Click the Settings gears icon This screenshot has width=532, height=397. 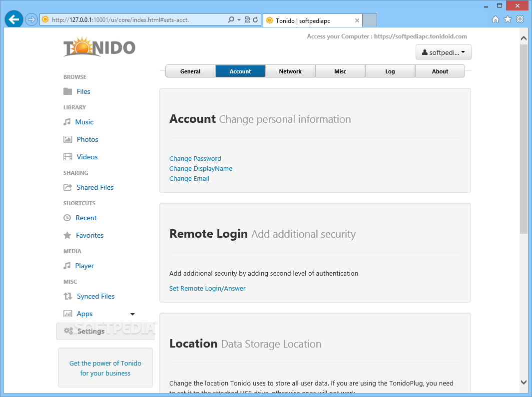click(68, 331)
